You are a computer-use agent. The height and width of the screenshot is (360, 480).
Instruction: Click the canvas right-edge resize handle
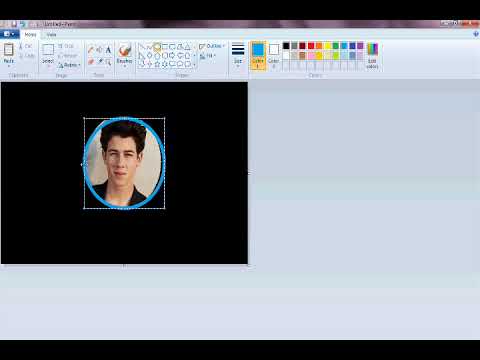pos(249,173)
